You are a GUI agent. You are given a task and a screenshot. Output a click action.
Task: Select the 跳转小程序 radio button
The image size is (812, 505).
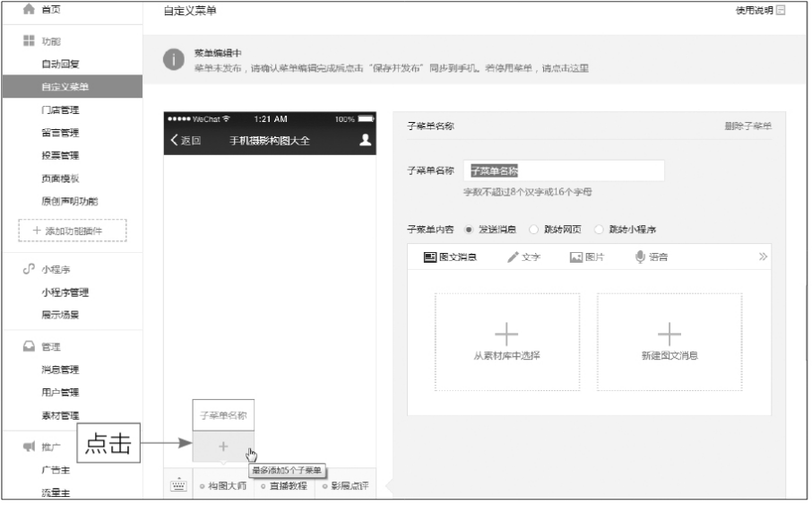coord(599,229)
